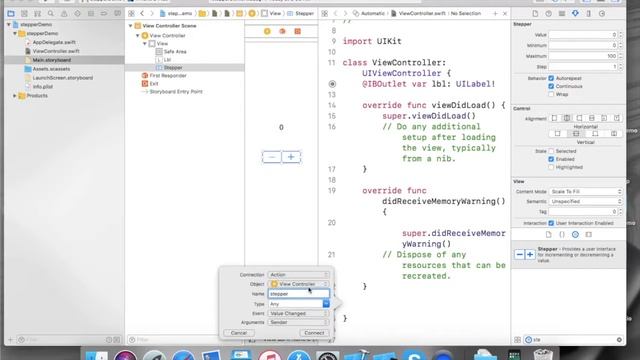Open Content Mode dropdown Scale To Fill

tap(586, 191)
